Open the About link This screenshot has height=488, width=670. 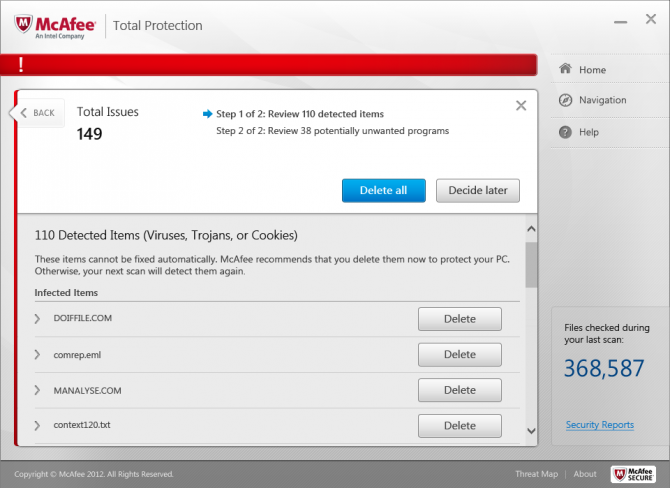pyautogui.click(x=585, y=474)
